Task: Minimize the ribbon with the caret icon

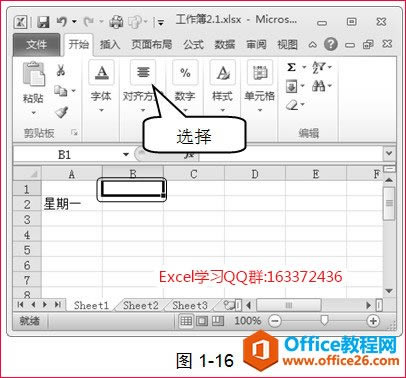Action: pos(312,44)
